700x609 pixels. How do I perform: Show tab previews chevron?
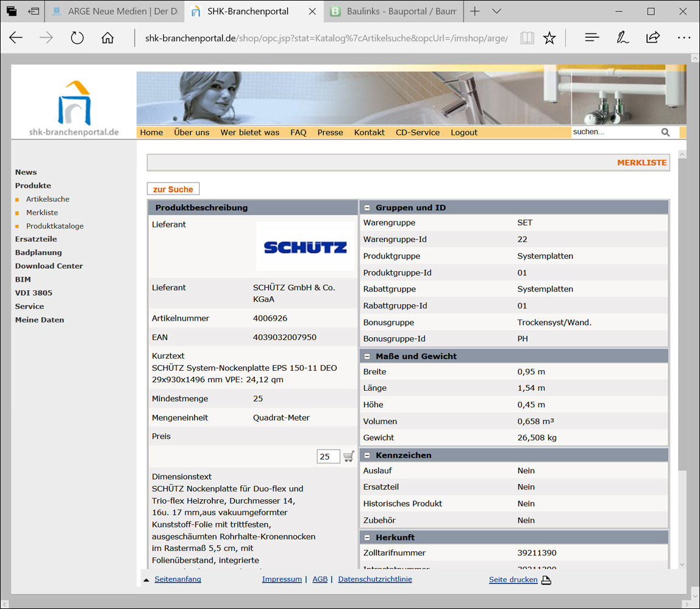click(x=496, y=11)
